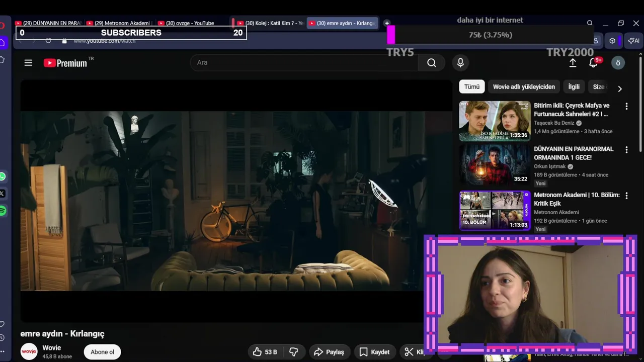Click the Abone ol subscribe button
This screenshot has height=362, width=644.
coord(103,352)
